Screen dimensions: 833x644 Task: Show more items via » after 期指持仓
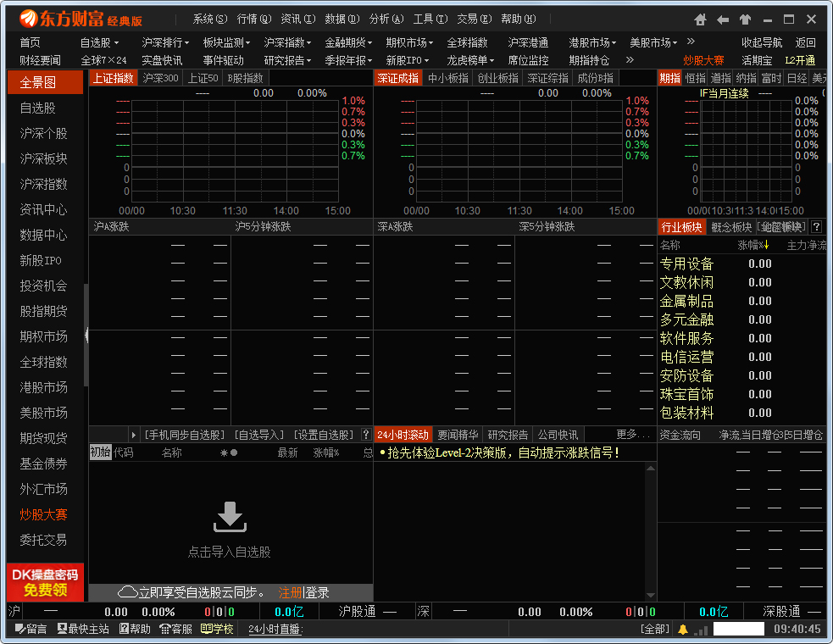coord(630,60)
